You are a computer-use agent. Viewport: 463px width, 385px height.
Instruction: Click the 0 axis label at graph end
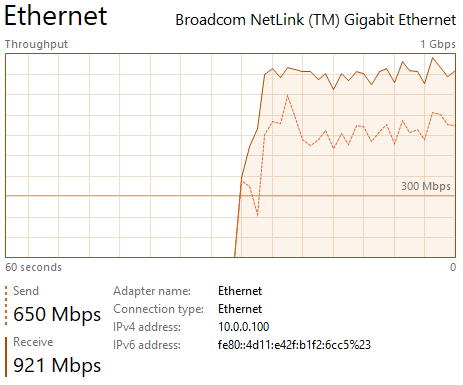pos(453,267)
